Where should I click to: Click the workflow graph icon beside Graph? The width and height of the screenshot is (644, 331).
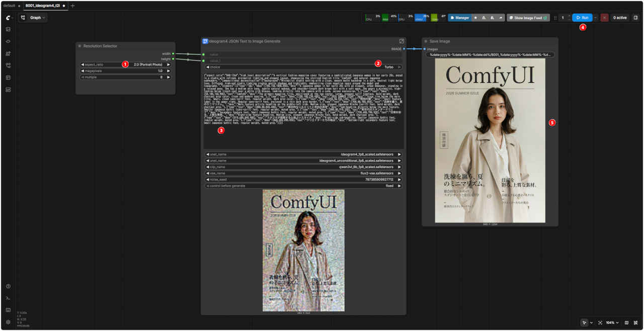point(23,18)
